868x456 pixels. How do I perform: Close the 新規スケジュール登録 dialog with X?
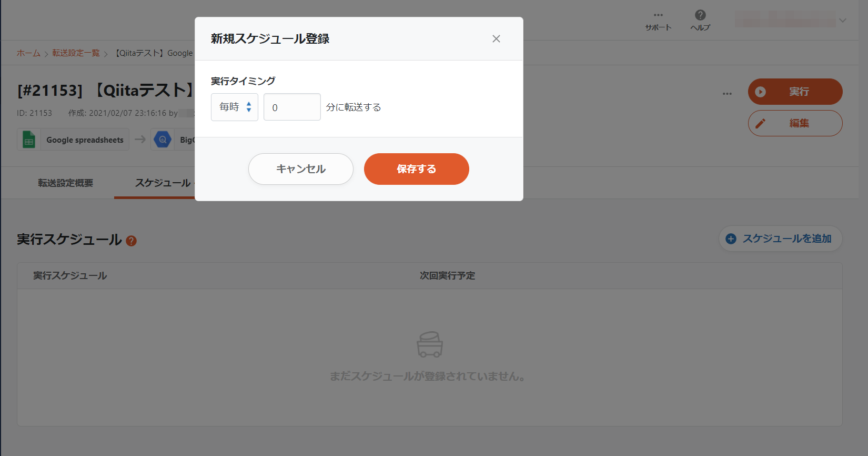click(496, 39)
